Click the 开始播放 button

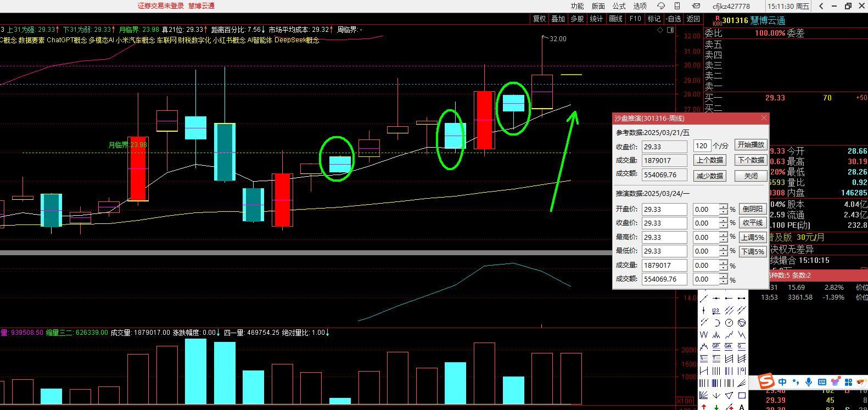click(751, 145)
